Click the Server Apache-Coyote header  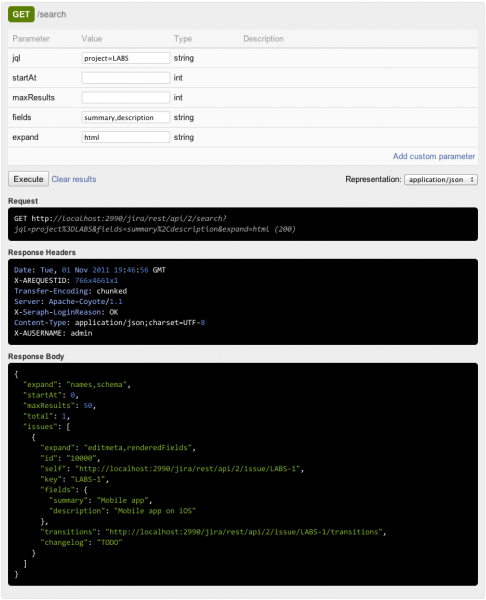68,302
